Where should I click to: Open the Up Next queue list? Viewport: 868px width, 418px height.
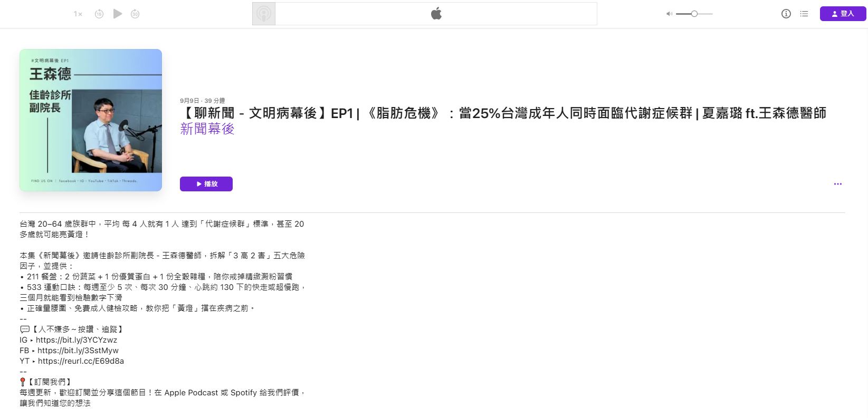tap(804, 14)
